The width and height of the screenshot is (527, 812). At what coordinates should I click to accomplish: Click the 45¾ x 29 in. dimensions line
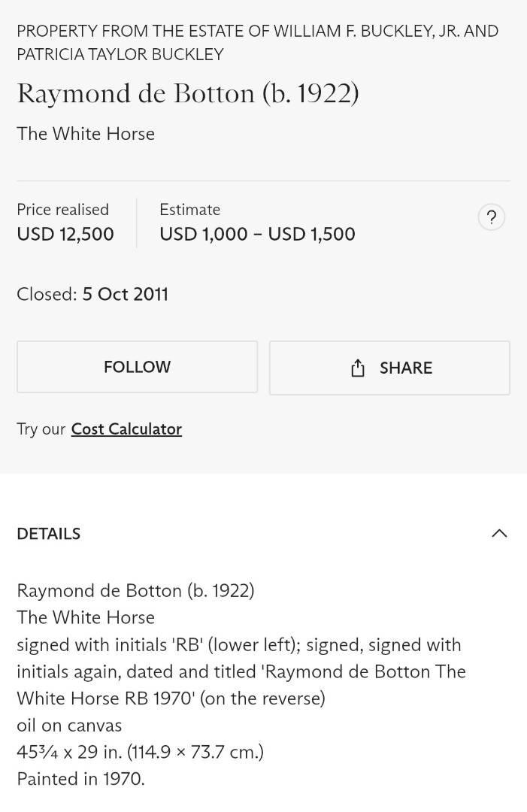pyautogui.click(x=140, y=752)
